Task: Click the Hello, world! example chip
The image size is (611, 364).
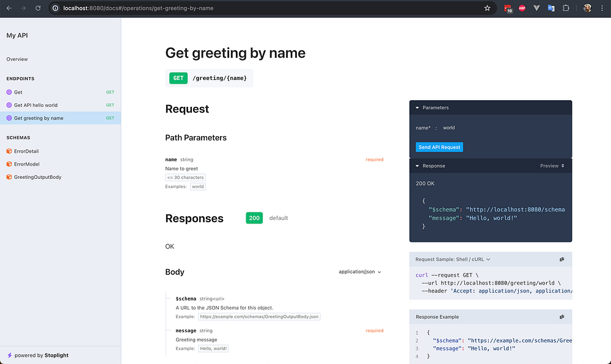Action: click(213, 349)
